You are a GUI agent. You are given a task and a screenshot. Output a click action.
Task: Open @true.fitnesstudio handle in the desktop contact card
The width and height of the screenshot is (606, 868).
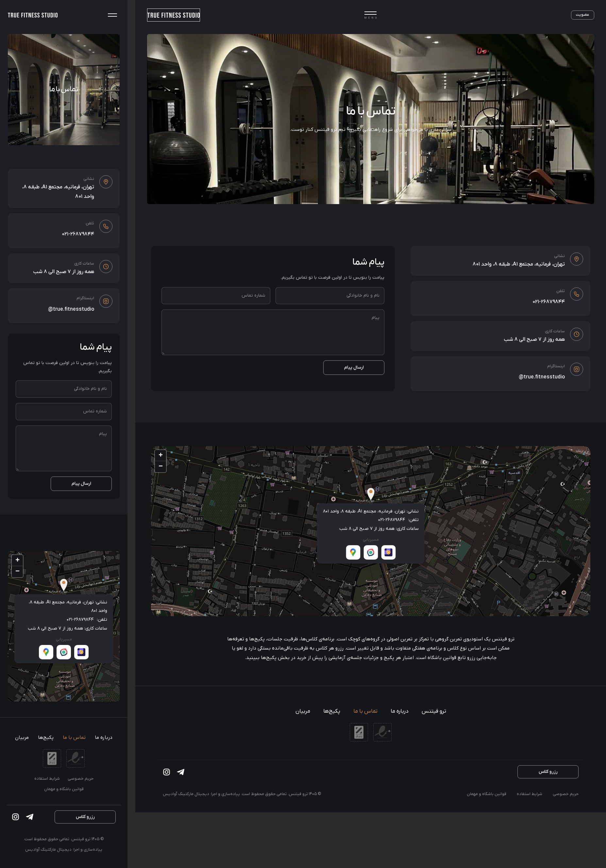click(x=541, y=376)
